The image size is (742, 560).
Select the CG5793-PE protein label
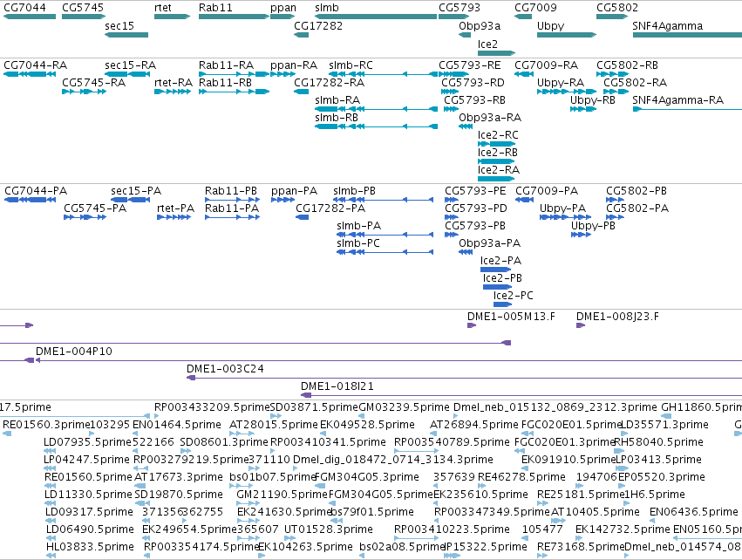pos(475,191)
